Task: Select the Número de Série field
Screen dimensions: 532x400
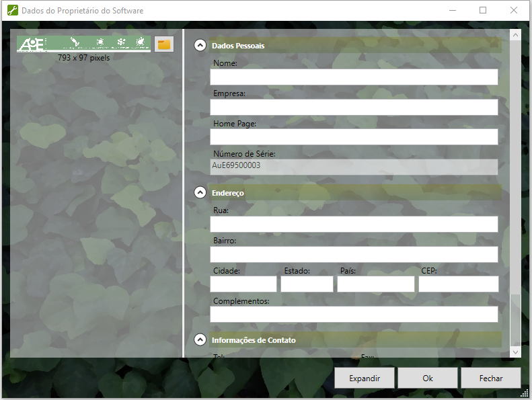Action: (354, 167)
